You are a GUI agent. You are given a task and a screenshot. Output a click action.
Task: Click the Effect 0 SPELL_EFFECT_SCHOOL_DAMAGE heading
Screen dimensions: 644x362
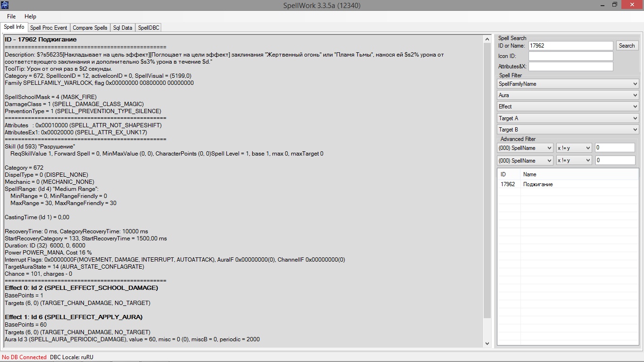[81, 288]
